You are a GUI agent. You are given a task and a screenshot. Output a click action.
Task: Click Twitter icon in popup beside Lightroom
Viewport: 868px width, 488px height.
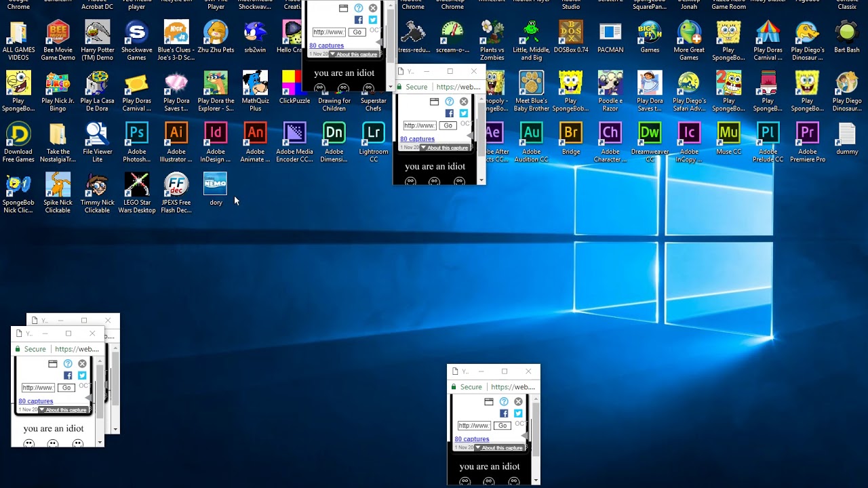click(464, 113)
